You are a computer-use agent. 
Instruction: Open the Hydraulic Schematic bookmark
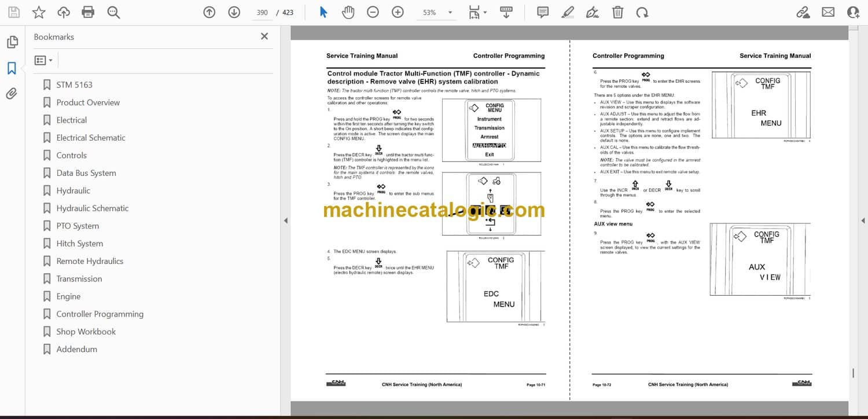coord(93,208)
